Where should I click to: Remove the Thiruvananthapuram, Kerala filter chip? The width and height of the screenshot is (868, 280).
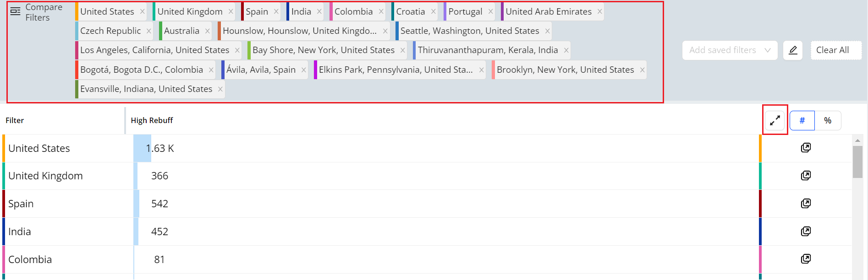tap(566, 50)
